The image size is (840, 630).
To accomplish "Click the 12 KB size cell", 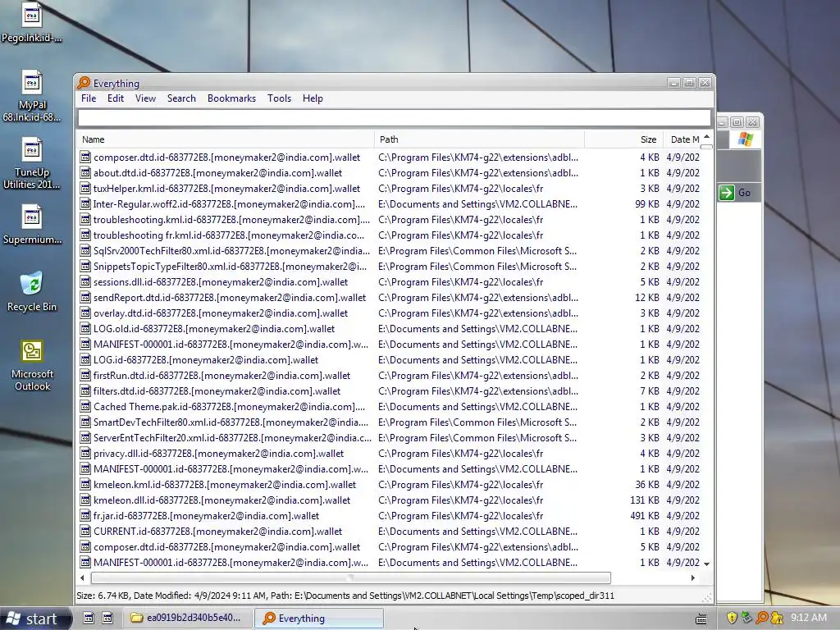I will [646, 297].
